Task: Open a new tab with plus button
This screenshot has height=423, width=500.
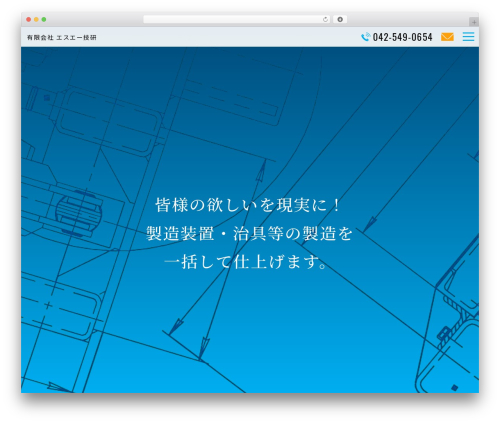Action: point(474,22)
